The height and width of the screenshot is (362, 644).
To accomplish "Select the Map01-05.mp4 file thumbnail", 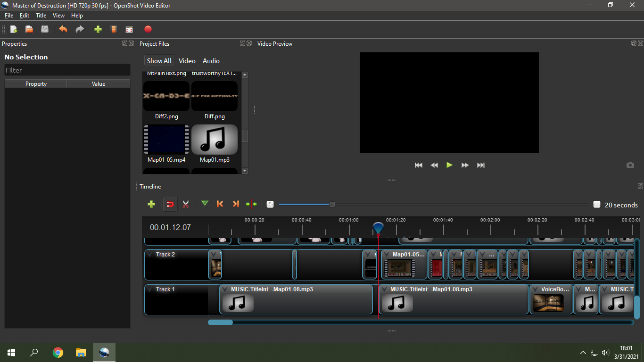I will (166, 140).
